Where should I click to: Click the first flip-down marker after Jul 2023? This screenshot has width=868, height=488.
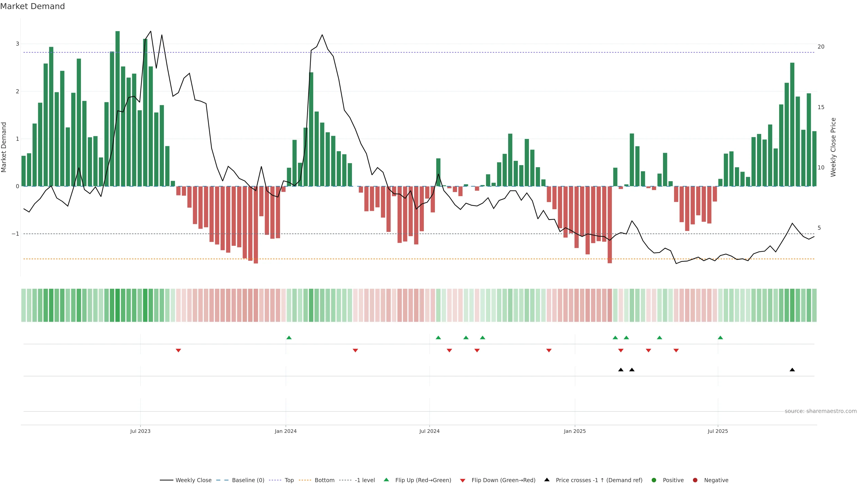click(x=179, y=351)
